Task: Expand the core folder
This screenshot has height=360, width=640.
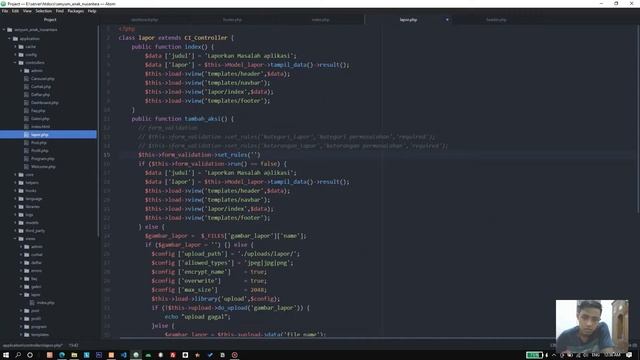Action: coord(16,175)
